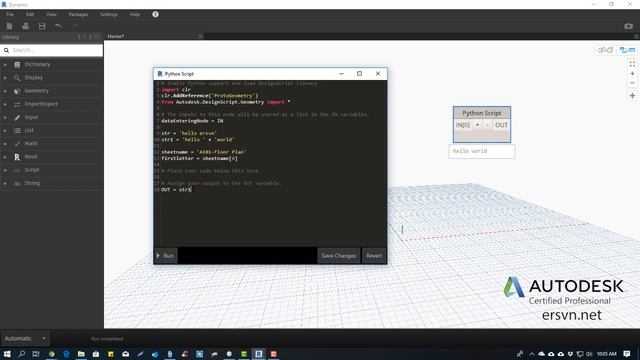Click the sheetname assignment code line
This screenshot has width=640, height=360.
click(x=204, y=152)
